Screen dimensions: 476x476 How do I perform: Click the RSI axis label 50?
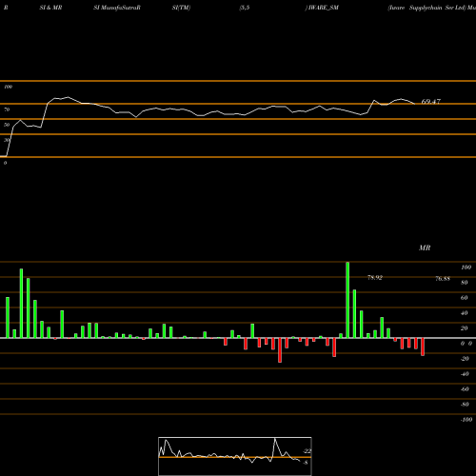[x=7, y=125]
